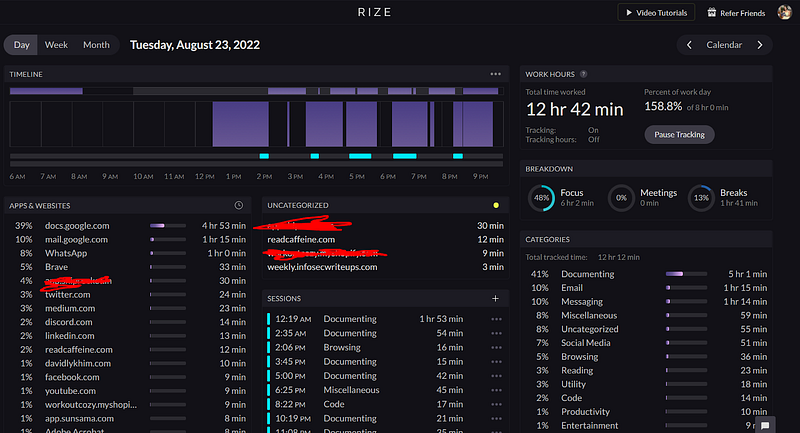Select mail.google.com row
Screen dimensions: 800x433
[x=128, y=239]
